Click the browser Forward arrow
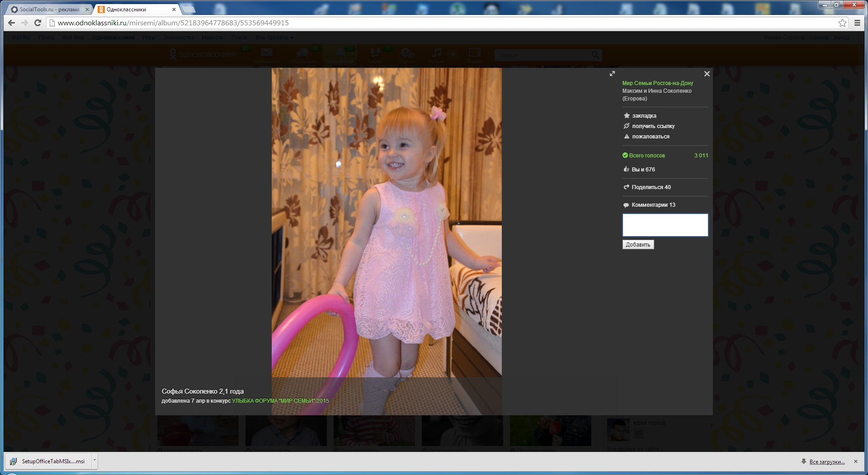This screenshot has width=868, height=475. 25,23
